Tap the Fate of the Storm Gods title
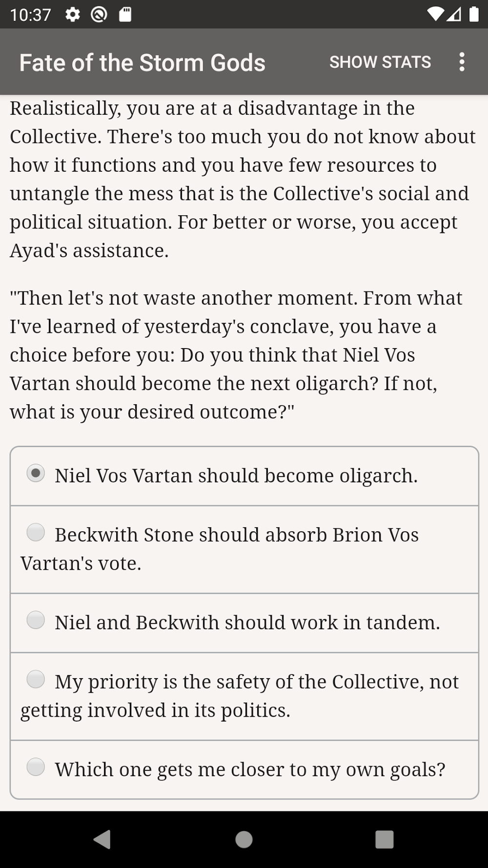 (x=142, y=63)
